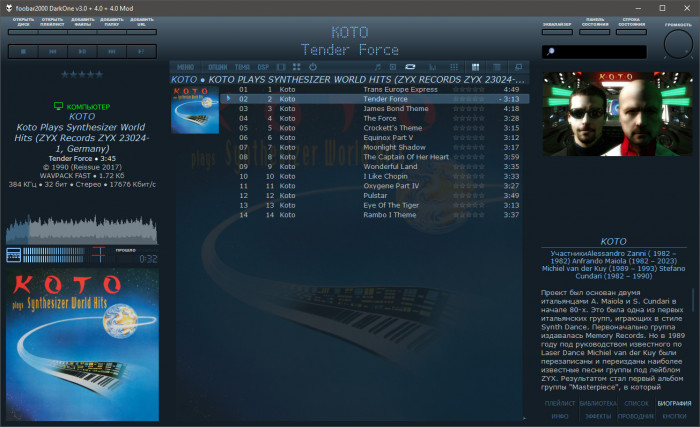Click the four-squares layout toolbar icon
This screenshot has width=700, height=427.
[x=296, y=67]
